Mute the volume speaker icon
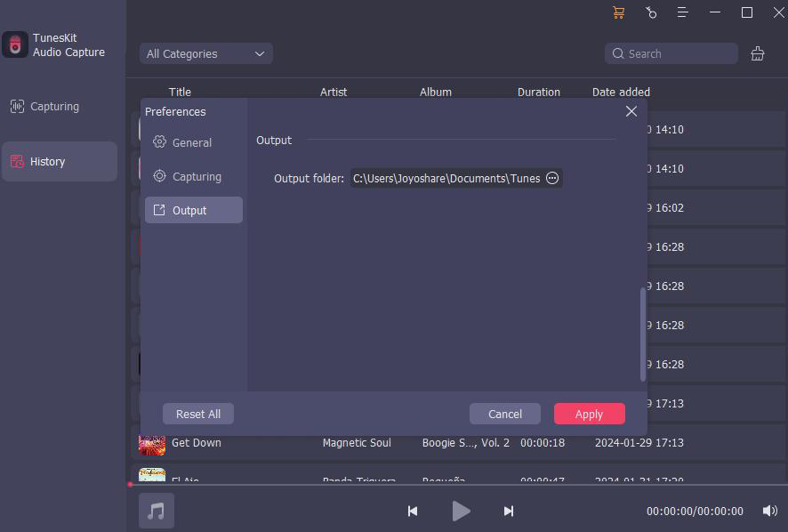The width and height of the screenshot is (788, 532). click(x=769, y=512)
